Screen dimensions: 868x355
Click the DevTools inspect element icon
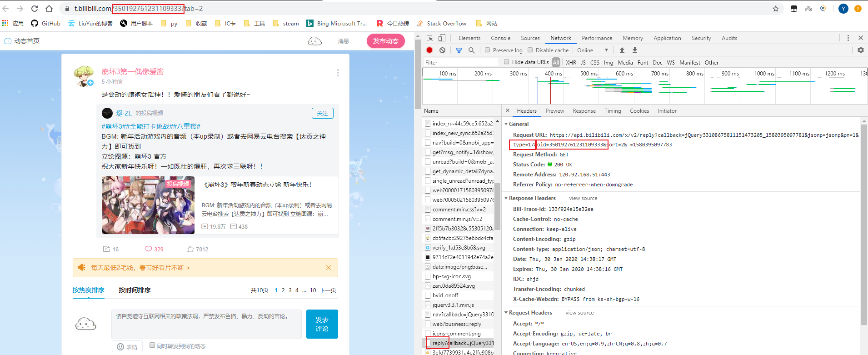(430, 38)
